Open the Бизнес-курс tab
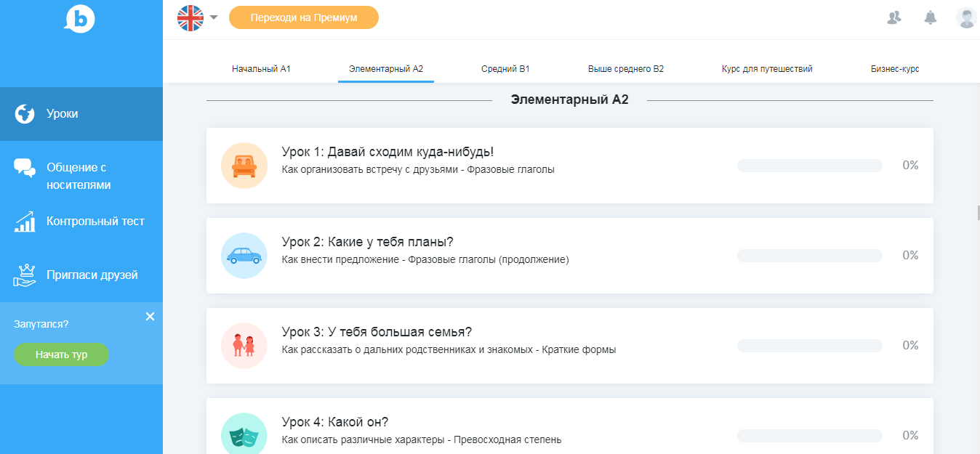The image size is (980, 454). point(894,68)
